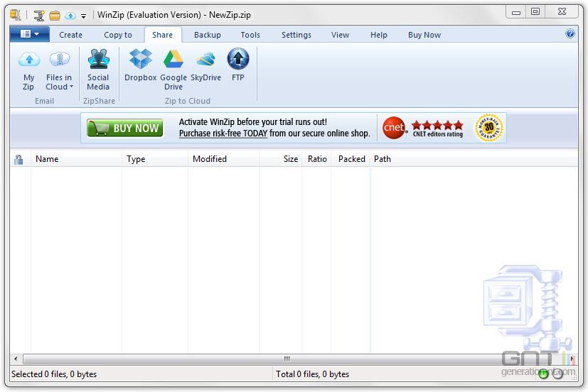Click the horizontal scrollbar thumb
588x392 pixels.
click(x=287, y=359)
